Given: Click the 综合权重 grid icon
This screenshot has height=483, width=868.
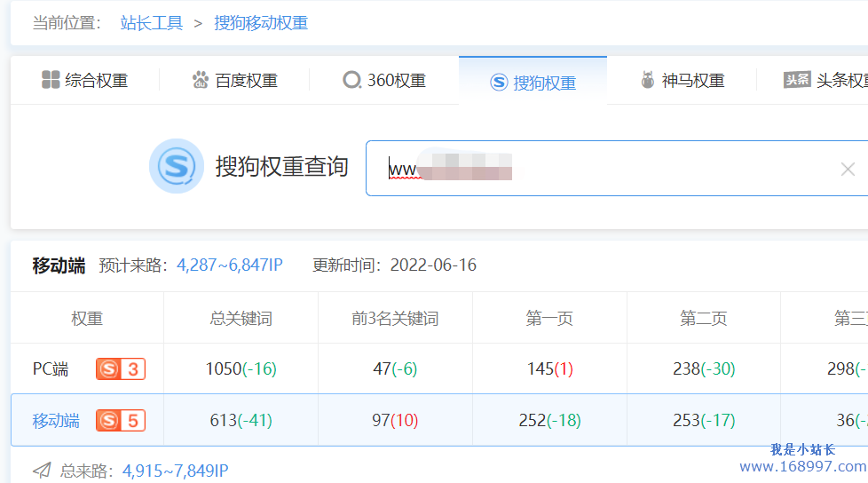Looking at the screenshot, I should point(51,80).
